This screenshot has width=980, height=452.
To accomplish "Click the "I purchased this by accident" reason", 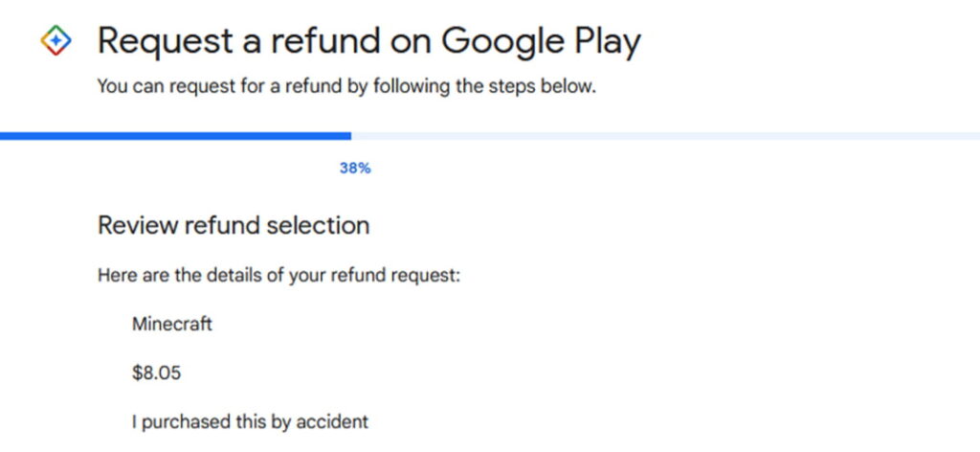I will [x=250, y=421].
